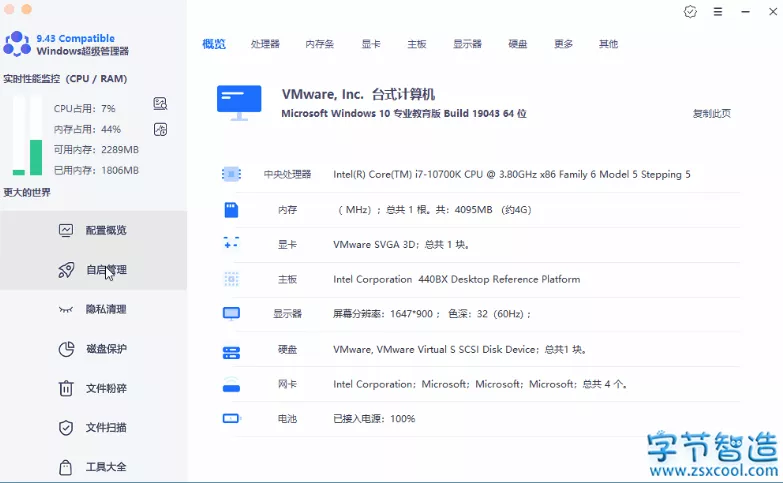Click the 440BX Desktop Reference Platform text
The height and width of the screenshot is (483, 783).
click(456, 279)
